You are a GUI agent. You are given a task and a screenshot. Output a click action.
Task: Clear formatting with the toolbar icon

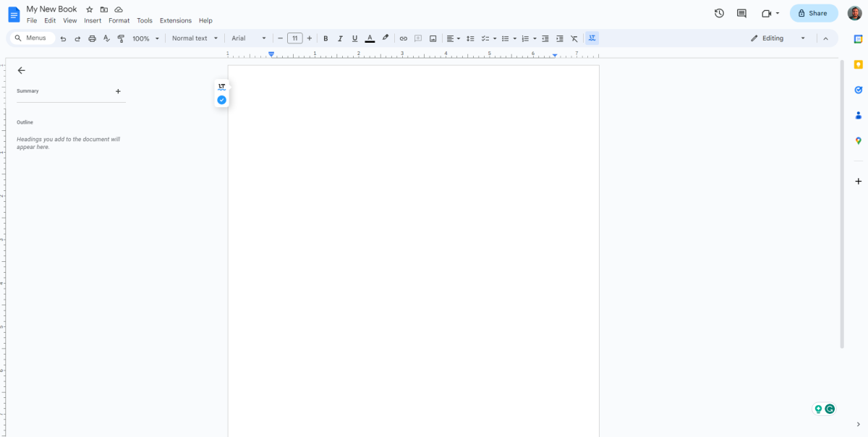click(x=574, y=38)
